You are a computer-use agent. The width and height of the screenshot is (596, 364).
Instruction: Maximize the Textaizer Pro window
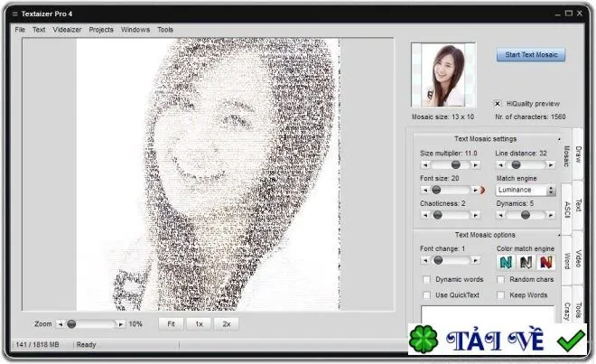(569, 14)
